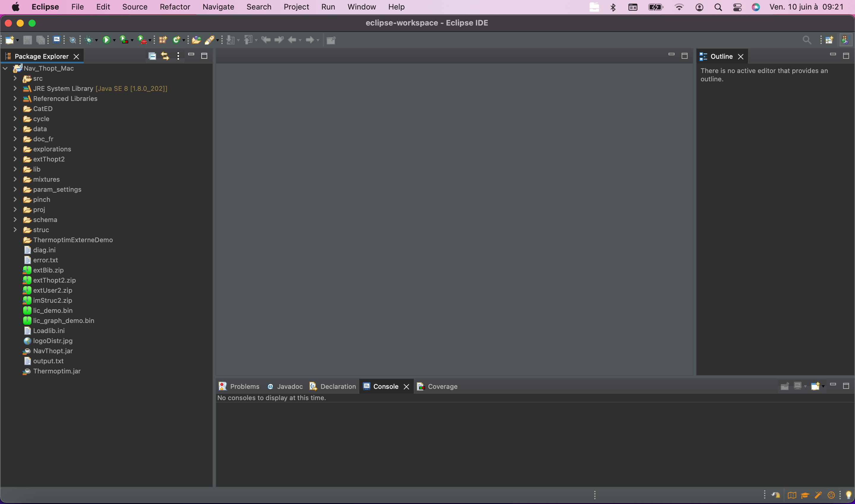Select the Problems tab
Image resolution: width=855 pixels, height=504 pixels.
click(x=245, y=386)
